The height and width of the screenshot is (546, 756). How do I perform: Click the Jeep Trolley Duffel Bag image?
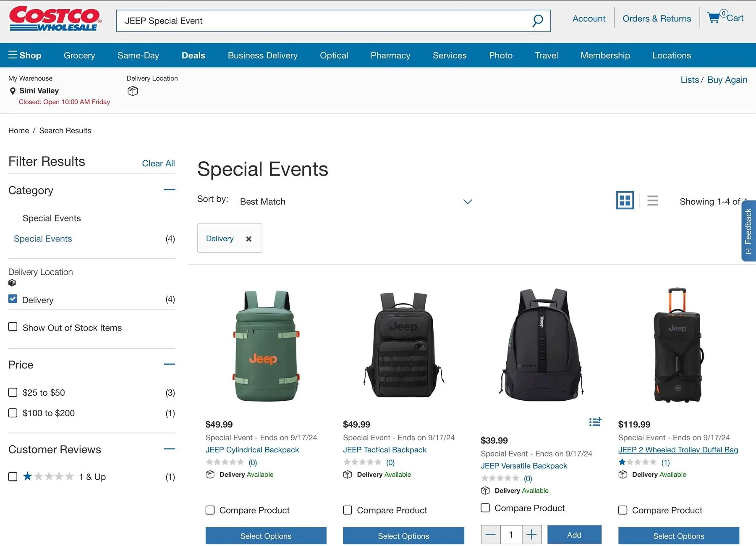(678, 345)
